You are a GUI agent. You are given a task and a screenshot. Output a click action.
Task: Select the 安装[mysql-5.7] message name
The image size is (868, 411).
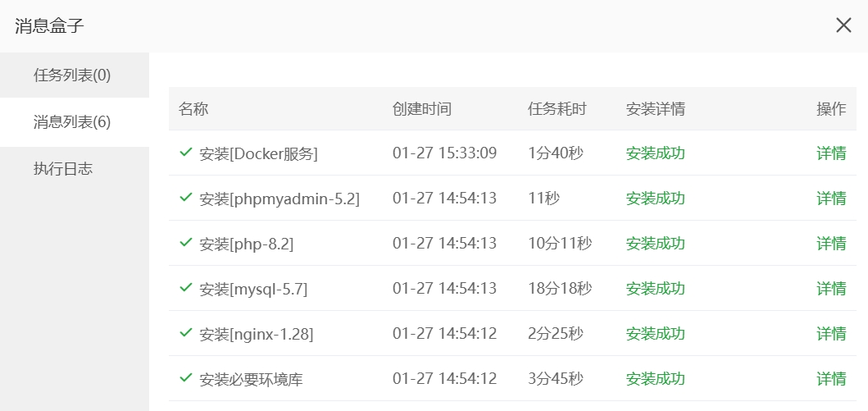coord(253,289)
